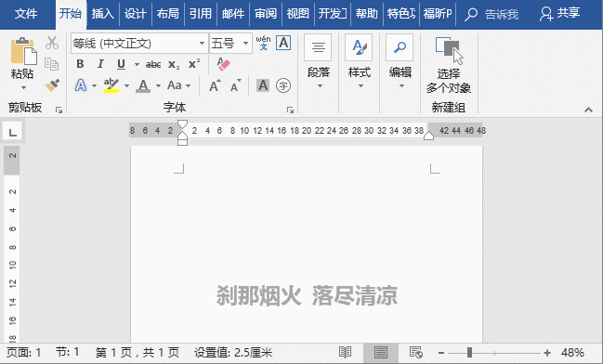Image resolution: width=603 pixels, height=364 pixels.
Task: Click the Cut scissors icon
Action: coord(52,43)
